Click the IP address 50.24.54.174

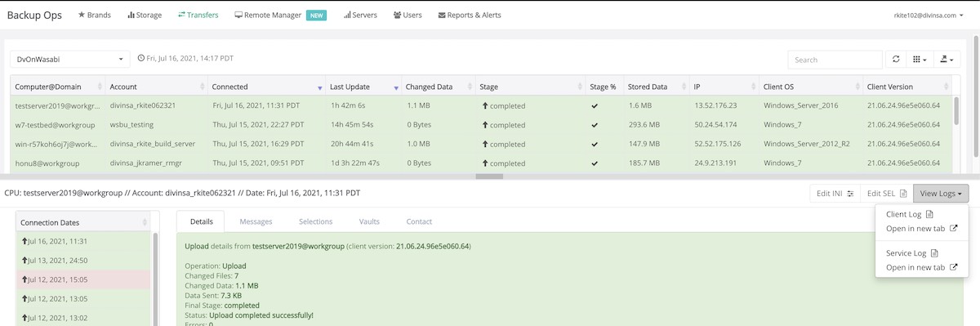click(x=715, y=125)
